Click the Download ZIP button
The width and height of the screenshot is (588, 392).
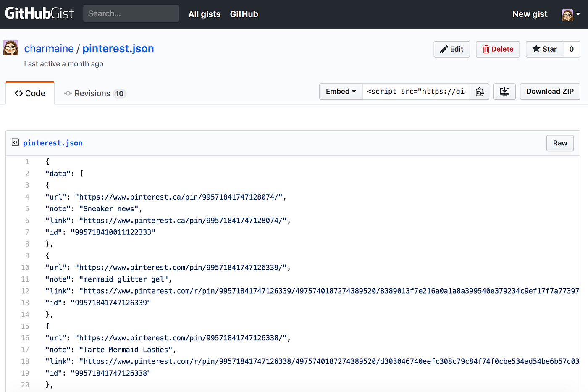click(550, 91)
